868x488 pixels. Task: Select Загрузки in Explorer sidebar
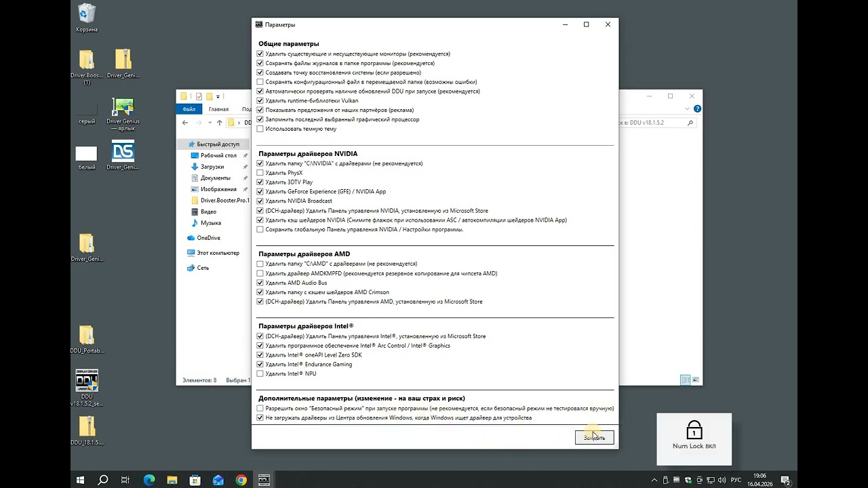[x=212, y=167]
